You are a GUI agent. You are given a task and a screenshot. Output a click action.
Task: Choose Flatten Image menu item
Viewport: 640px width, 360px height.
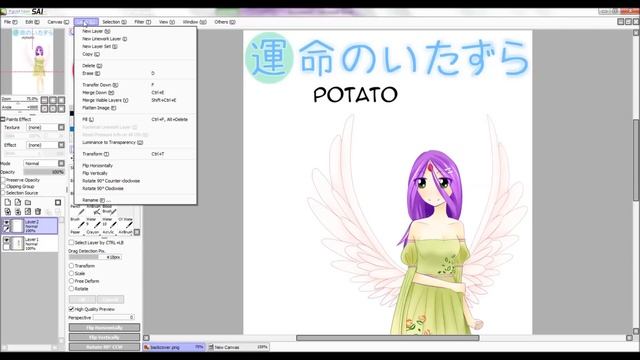click(x=135, y=108)
